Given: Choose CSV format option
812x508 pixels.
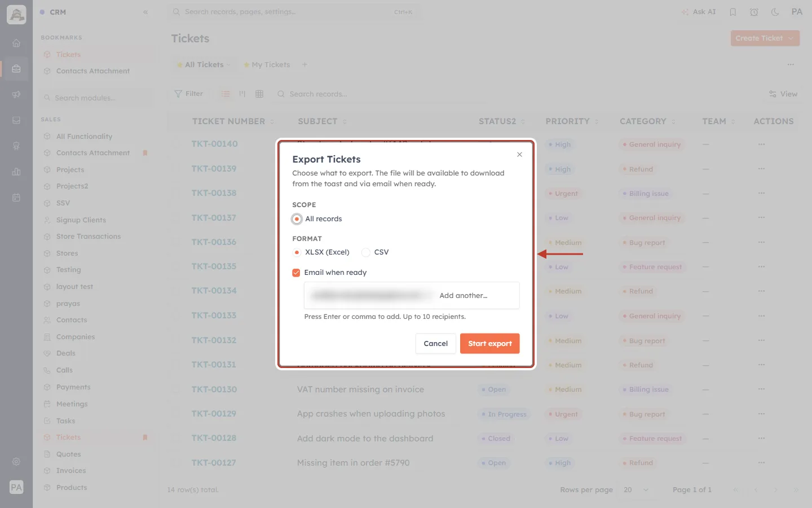Looking at the screenshot, I should tap(366, 252).
